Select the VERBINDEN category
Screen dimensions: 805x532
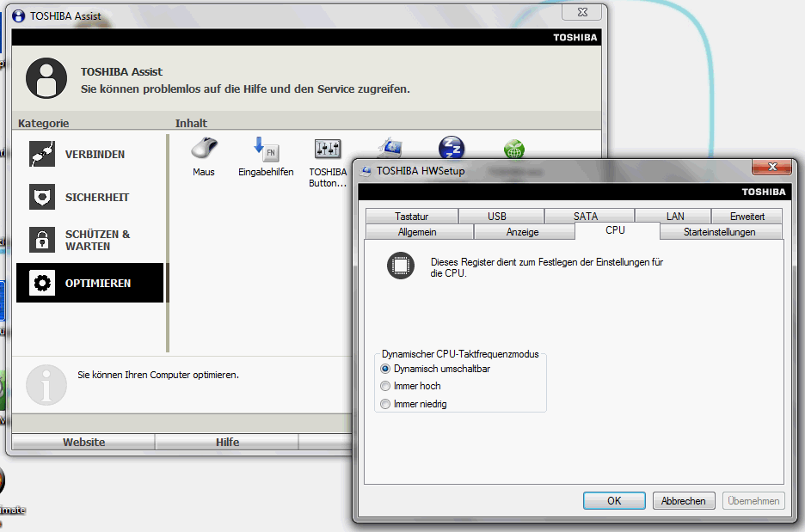(89, 154)
